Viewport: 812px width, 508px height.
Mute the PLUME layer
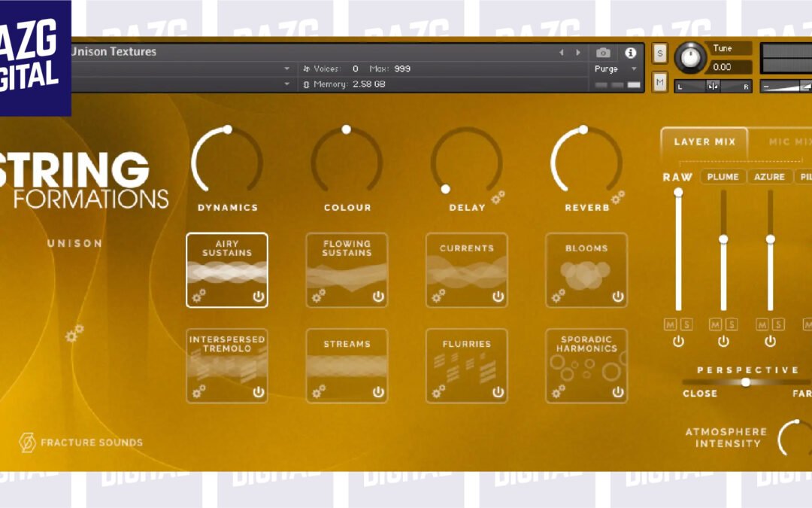pos(715,324)
